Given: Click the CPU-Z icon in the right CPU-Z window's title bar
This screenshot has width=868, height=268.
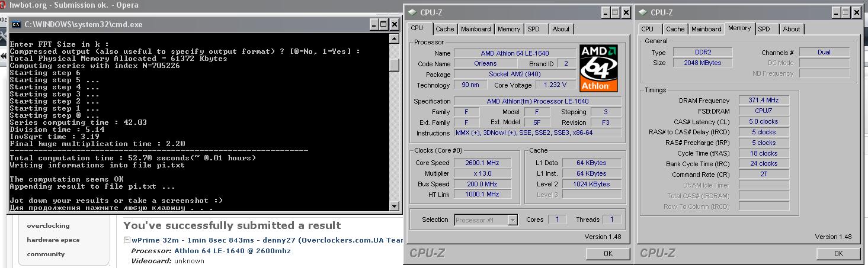Looking at the screenshot, I should [643, 12].
